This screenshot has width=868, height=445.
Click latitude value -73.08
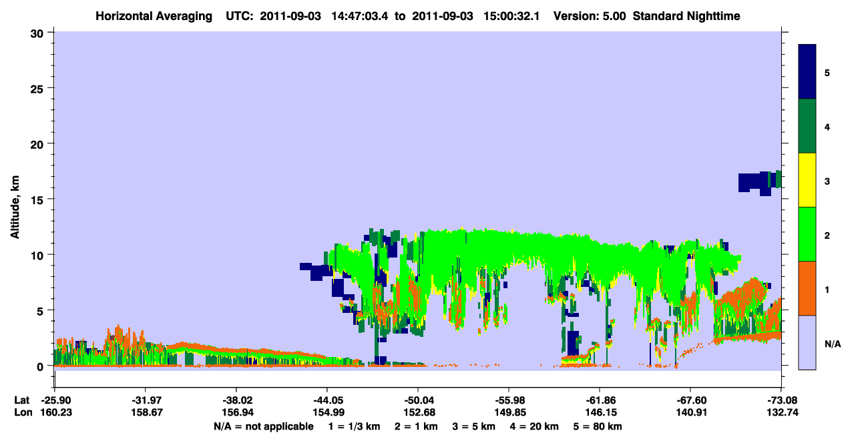click(x=781, y=400)
